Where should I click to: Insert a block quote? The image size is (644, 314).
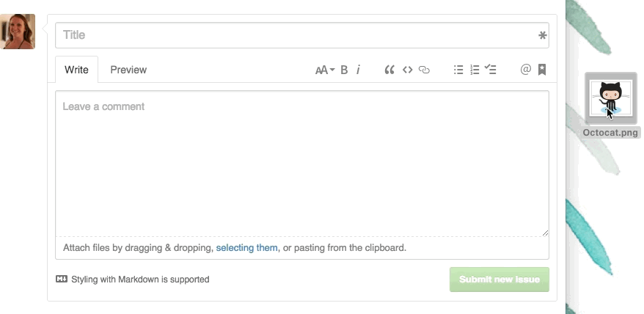tap(389, 70)
